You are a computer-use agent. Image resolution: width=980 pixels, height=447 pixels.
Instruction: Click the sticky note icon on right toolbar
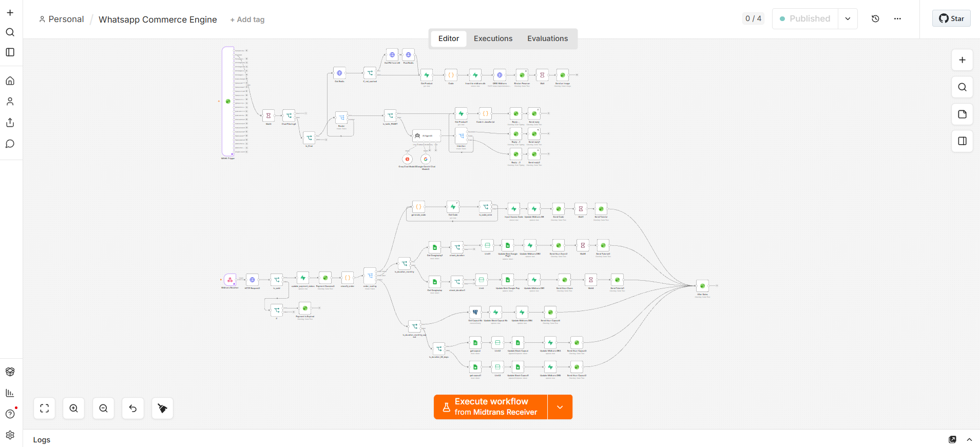(962, 114)
